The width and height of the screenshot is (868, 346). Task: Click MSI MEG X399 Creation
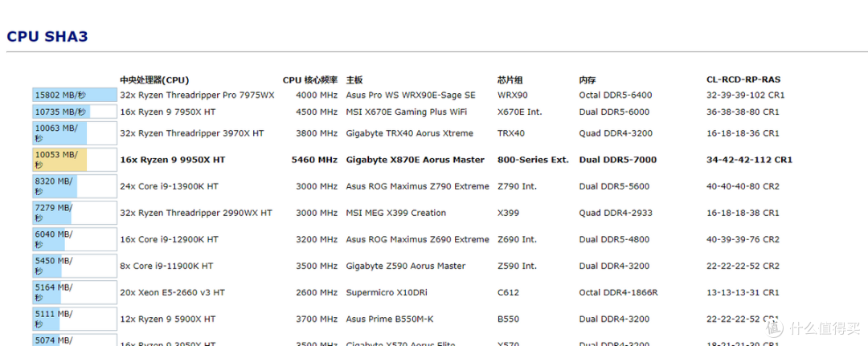tap(395, 213)
